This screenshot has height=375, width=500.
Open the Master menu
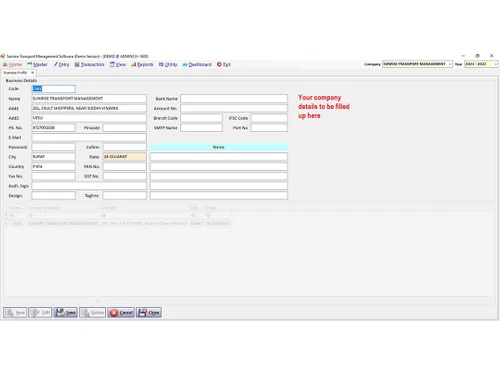(x=37, y=64)
